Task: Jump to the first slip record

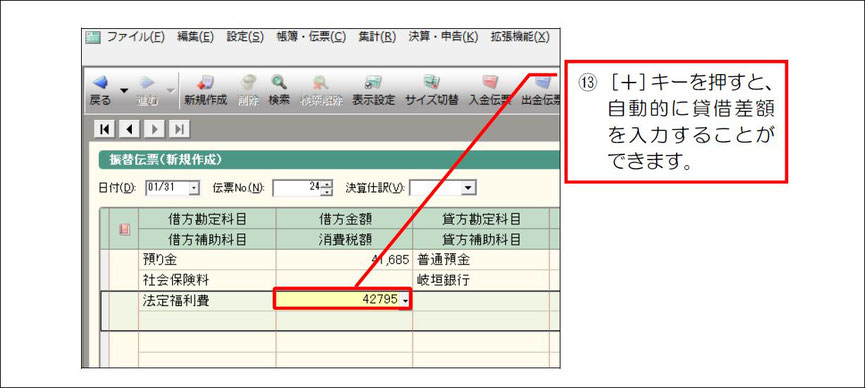Action: coord(104,130)
